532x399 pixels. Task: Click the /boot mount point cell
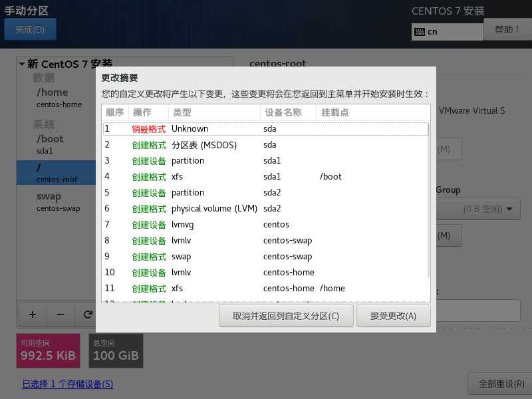tap(331, 177)
